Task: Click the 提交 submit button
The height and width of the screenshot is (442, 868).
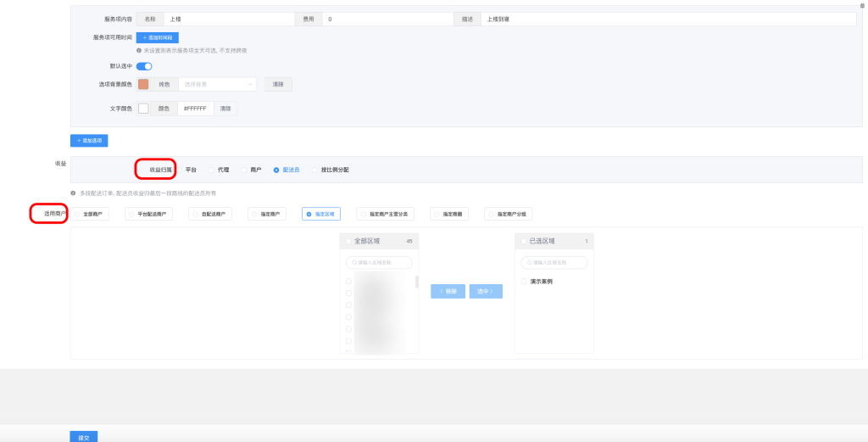Action: [x=83, y=437]
